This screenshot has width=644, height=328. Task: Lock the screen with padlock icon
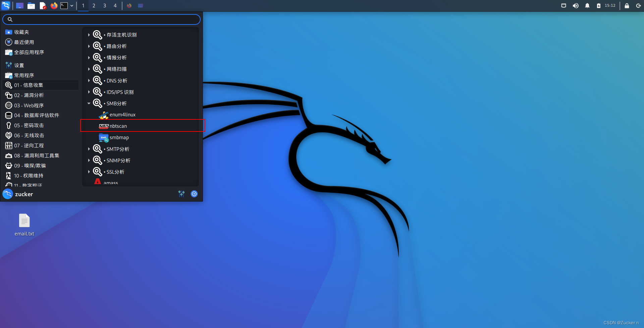pos(627,6)
